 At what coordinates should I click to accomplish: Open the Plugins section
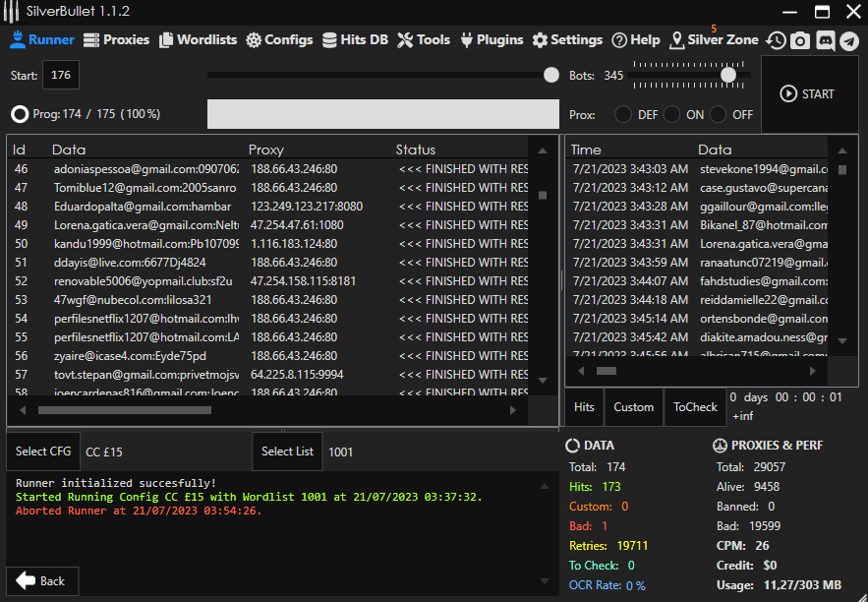tap(492, 40)
